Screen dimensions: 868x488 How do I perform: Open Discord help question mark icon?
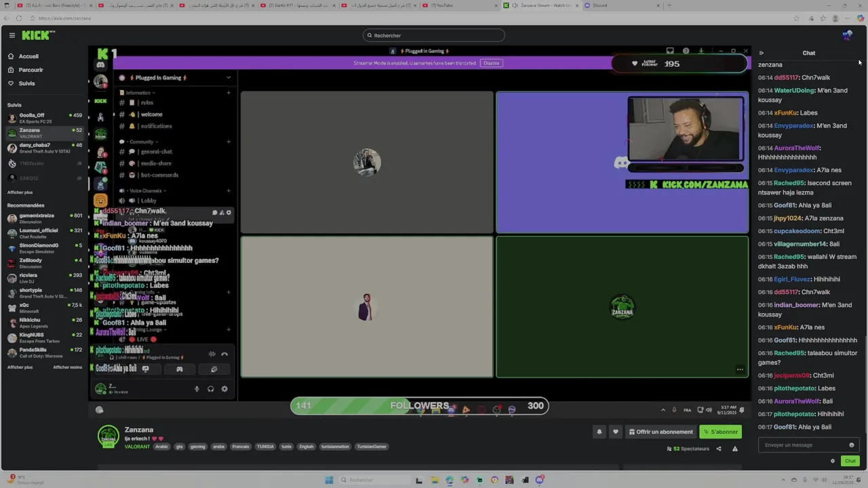tap(686, 51)
